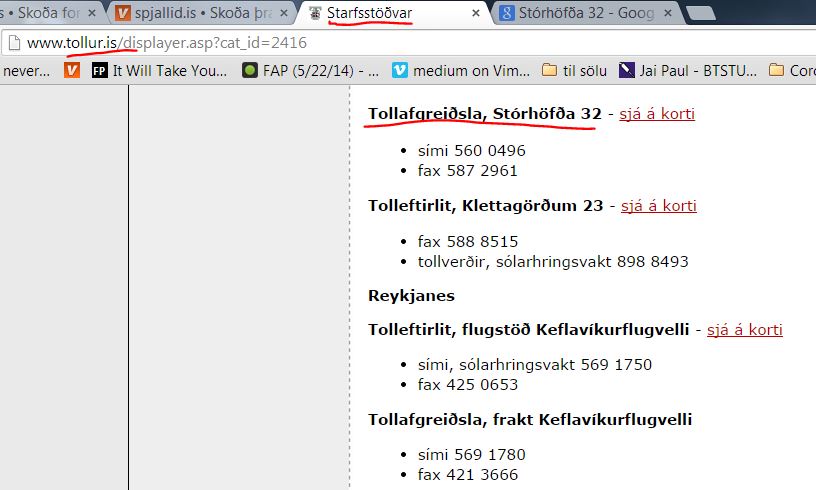Click the page icon in address bar

pyautogui.click(x=12, y=44)
